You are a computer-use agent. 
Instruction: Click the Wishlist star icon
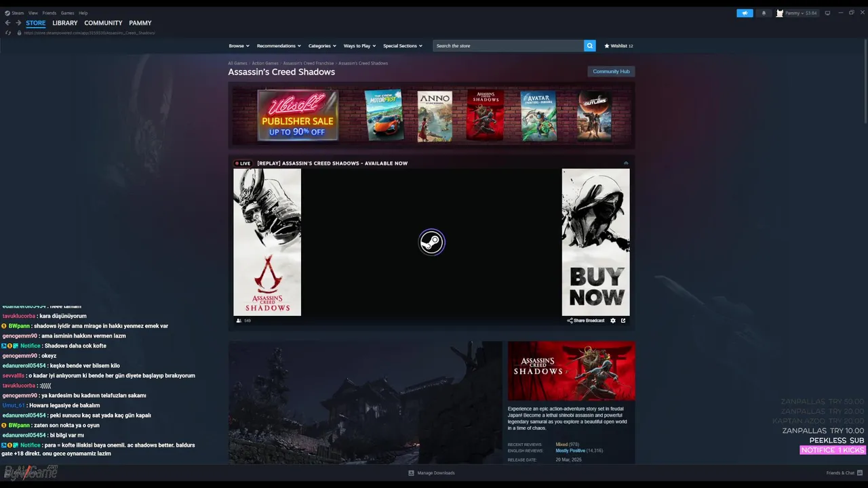coord(607,46)
